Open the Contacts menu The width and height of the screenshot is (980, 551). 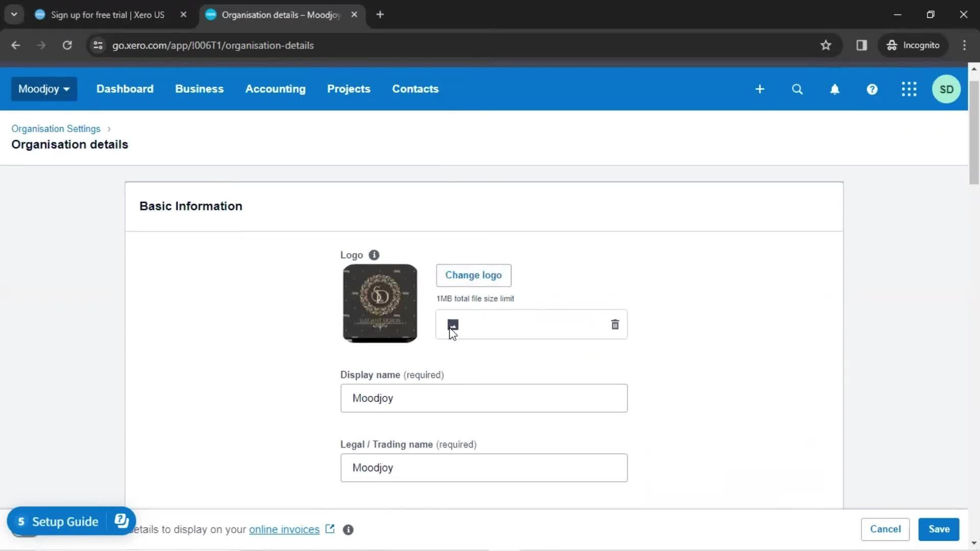click(415, 89)
